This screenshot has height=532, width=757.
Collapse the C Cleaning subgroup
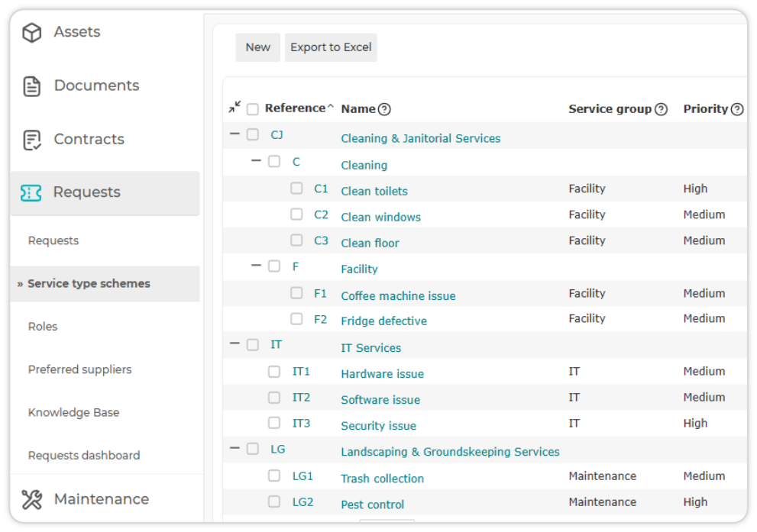(257, 160)
